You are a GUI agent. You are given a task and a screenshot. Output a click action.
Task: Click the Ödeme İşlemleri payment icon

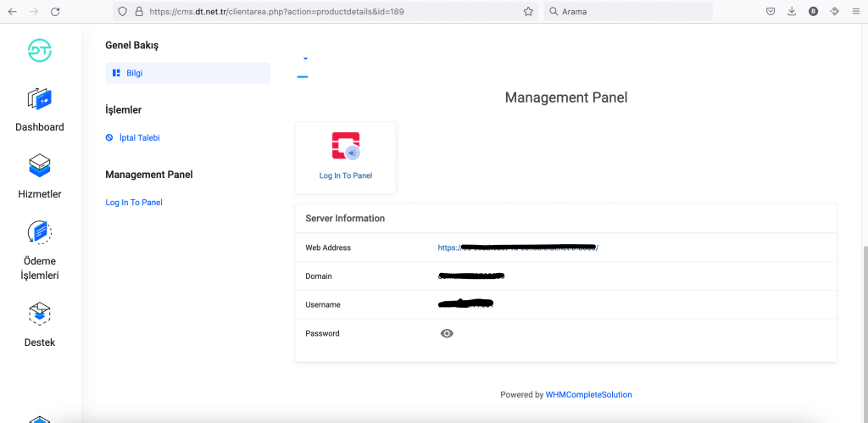(x=40, y=232)
